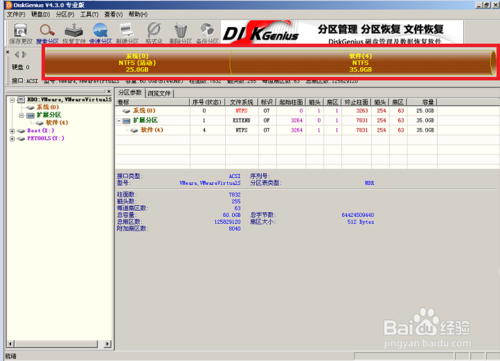Click the 125829120 total sectors value
This screenshot has height=361, width=500.
tap(227, 222)
